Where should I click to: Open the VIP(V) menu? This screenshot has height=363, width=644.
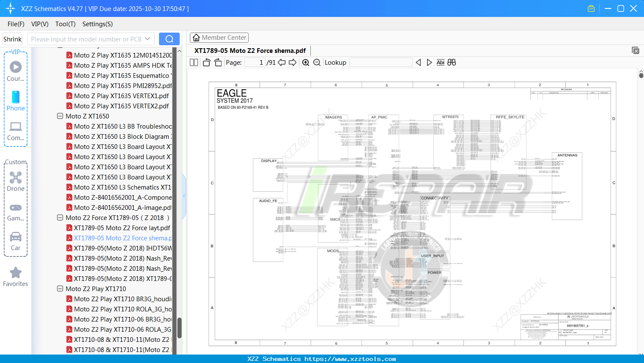tap(40, 24)
